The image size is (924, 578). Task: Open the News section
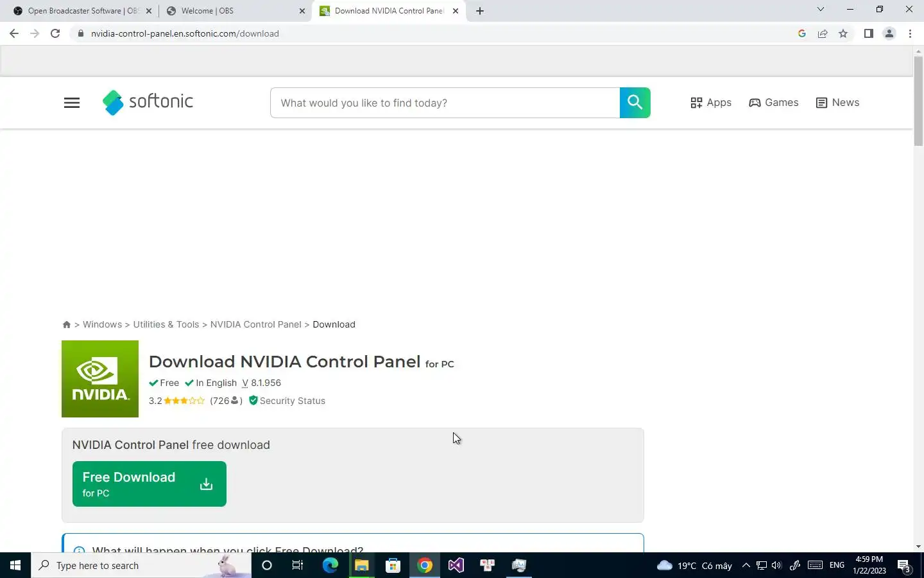(837, 103)
